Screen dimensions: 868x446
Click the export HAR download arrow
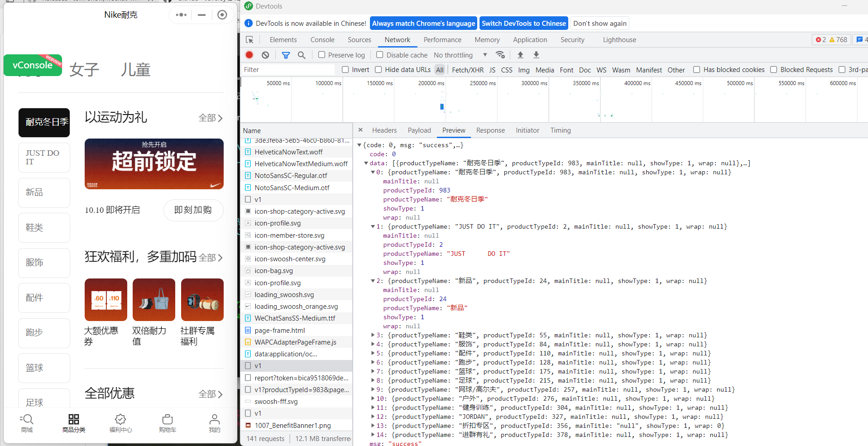[536, 55]
